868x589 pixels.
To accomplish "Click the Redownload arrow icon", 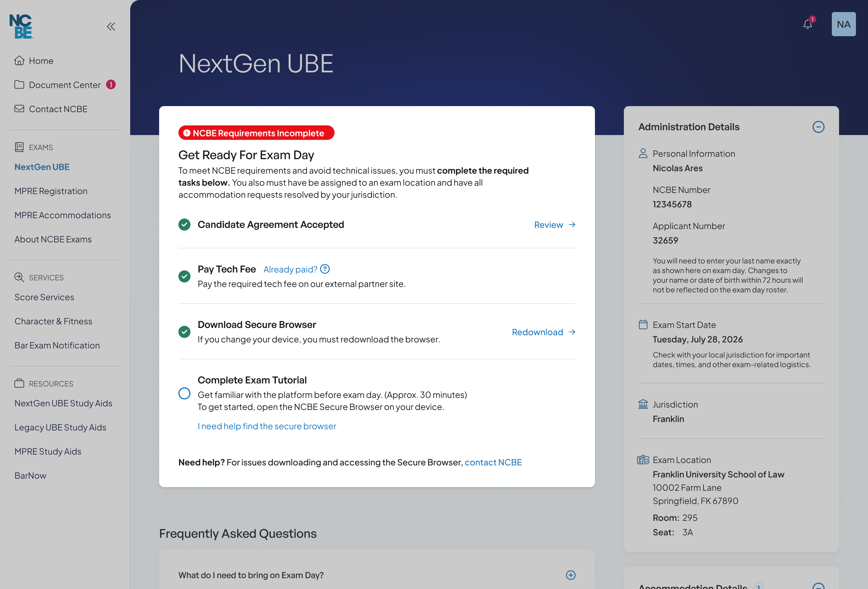I will 572,332.
